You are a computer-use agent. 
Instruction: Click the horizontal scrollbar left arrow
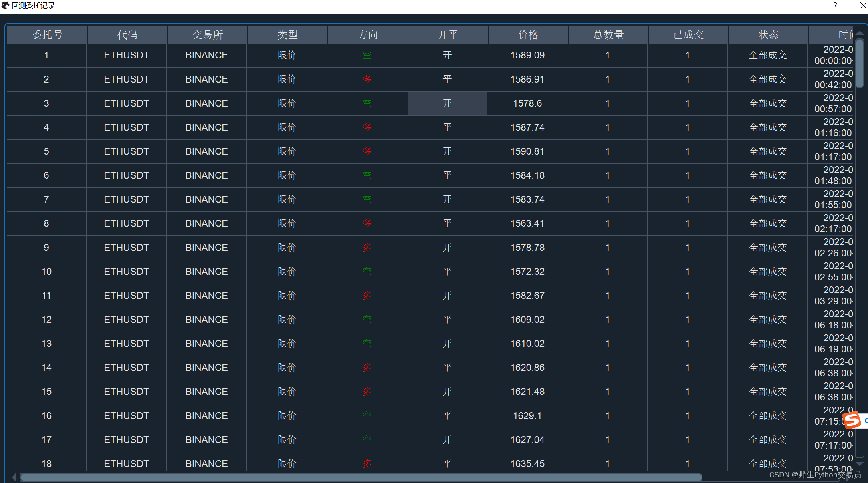click(x=13, y=477)
